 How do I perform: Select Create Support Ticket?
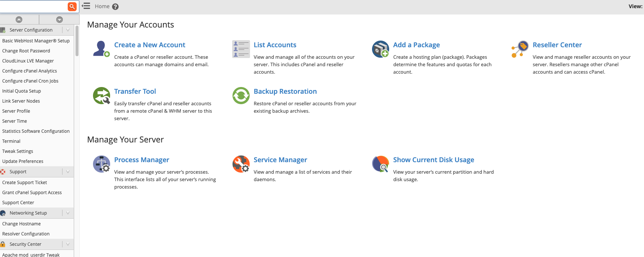pos(25,183)
